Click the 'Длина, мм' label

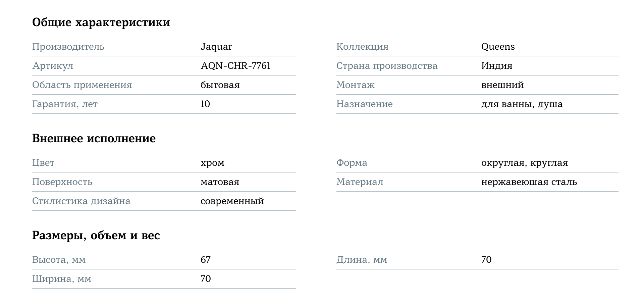click(x=362, y=260)
